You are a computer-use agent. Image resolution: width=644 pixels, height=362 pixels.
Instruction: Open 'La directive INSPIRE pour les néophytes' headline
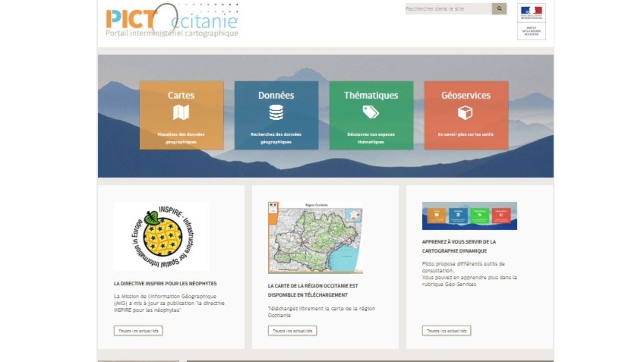pos(165,284)
